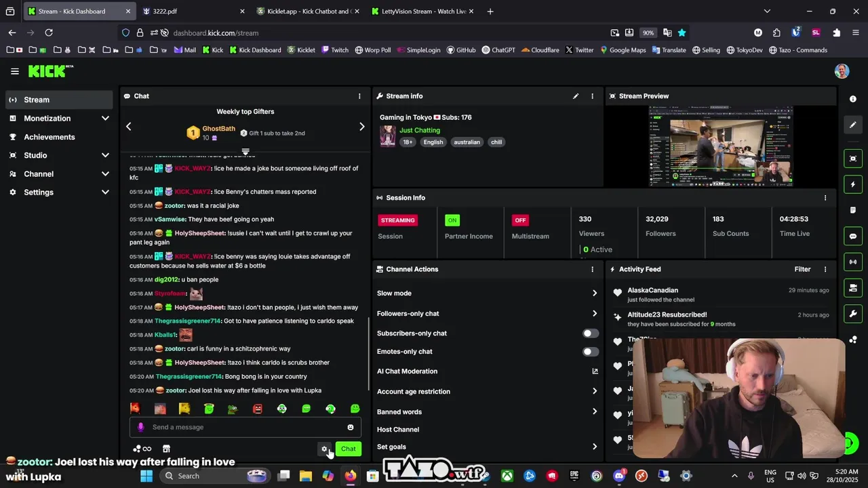
Task: Open the emoji picker in message box
Action: 351,427
